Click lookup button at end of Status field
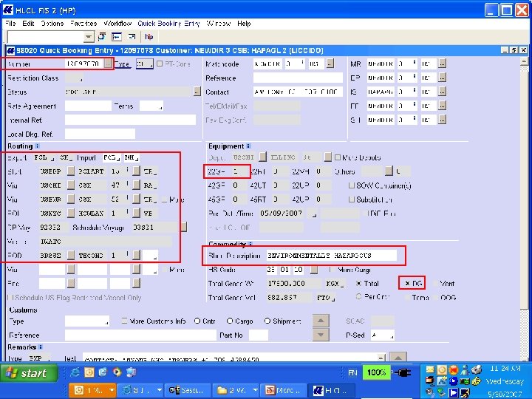The height and width of the screenshot is (399, 532). pos(197,92)
